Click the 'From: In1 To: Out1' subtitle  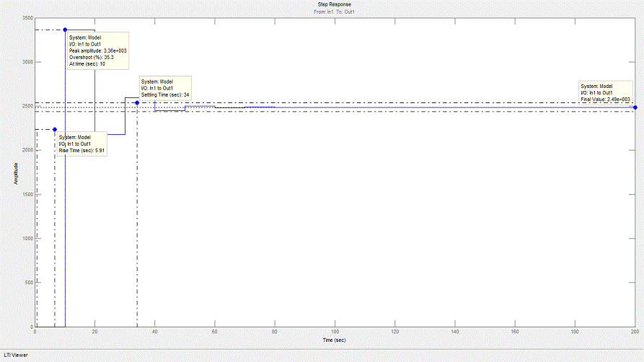point(334,12)
